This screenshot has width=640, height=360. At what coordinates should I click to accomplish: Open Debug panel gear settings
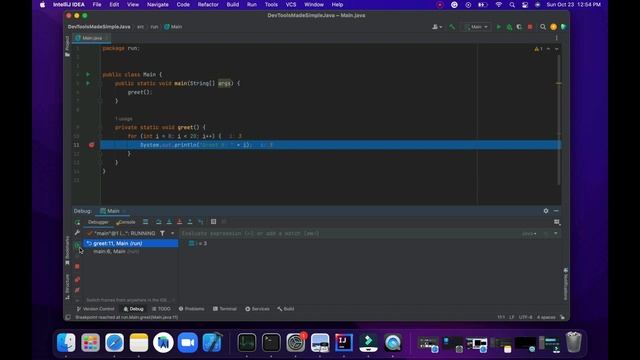tap(546, 211)
